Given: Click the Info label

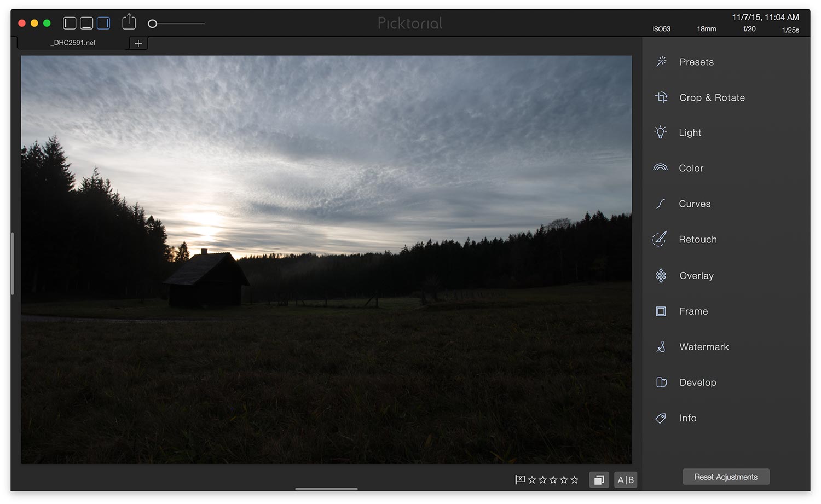Looking at the screenshot, I should [x=687, y=418].
